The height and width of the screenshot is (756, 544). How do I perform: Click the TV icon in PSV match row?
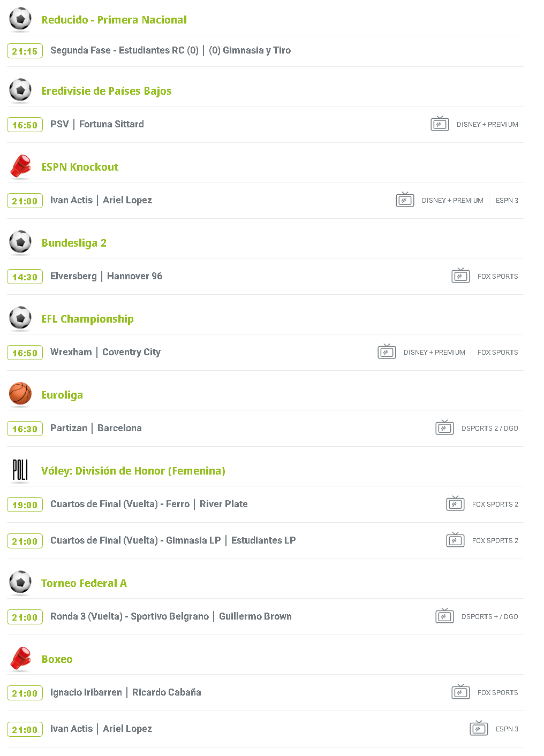(440, 124)
